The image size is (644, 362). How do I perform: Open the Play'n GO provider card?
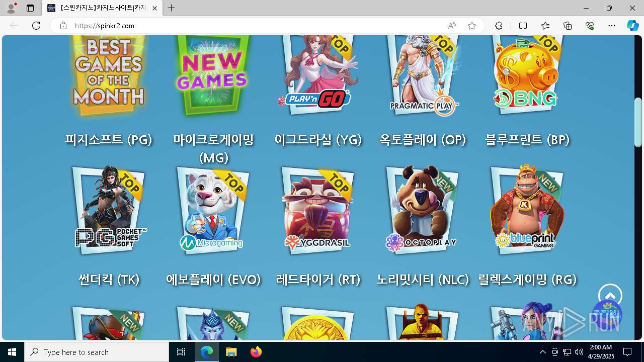coord(318,75)
